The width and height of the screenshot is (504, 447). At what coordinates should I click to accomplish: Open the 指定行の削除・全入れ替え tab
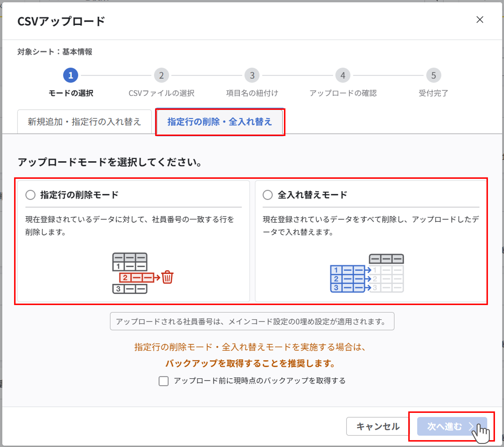click(220, 122)
